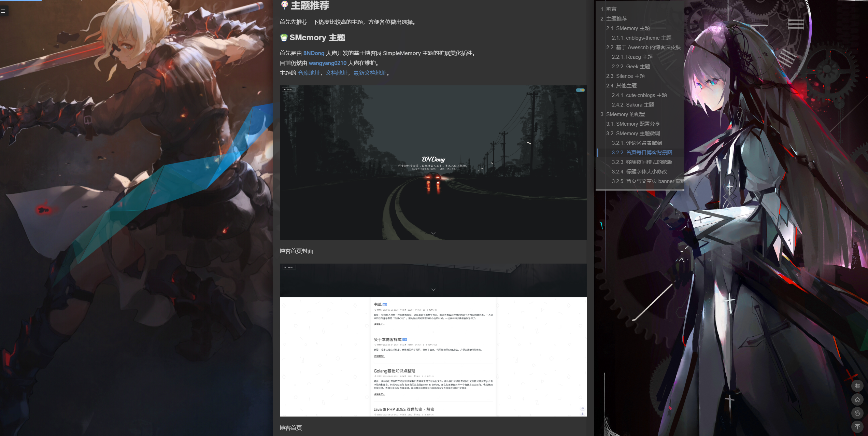
Task: Click the scroll-to-top arrow button
Action: click(x=857, y=426)
